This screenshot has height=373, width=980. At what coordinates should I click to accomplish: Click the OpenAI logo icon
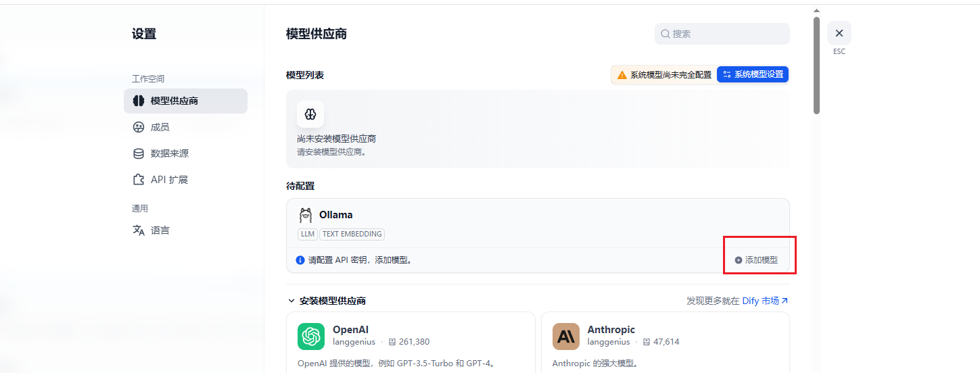[x=311, y=336]
